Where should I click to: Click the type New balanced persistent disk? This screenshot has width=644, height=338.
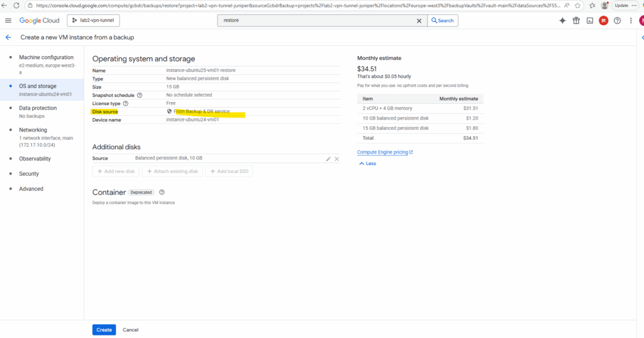coord(197,79)
